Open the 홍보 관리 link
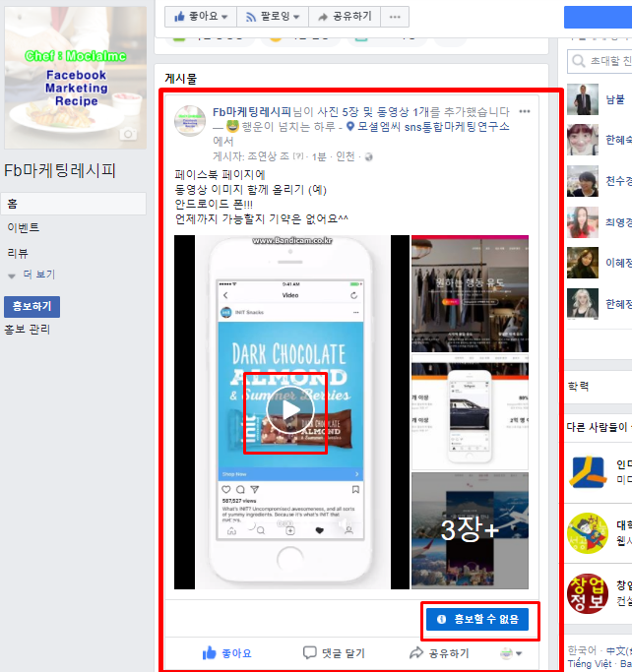Screen dimensions: 632x672 click(x=27, y=330)
